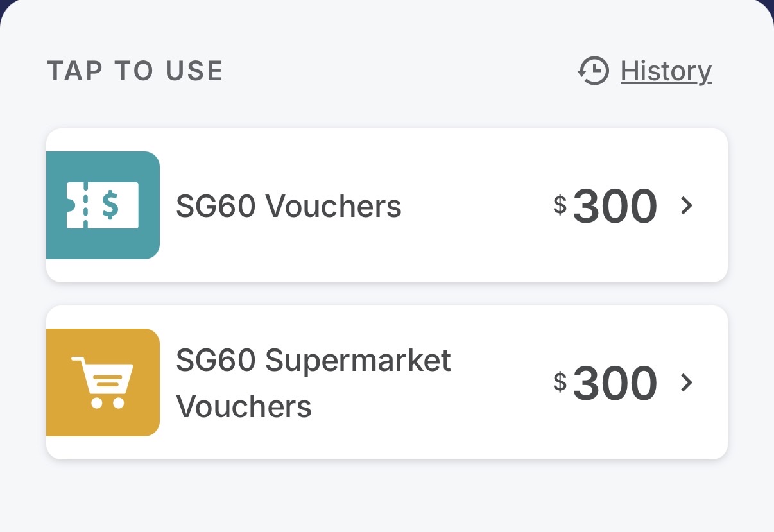Click the 300 amount on Supermarket Vouchers

point(615,384)
